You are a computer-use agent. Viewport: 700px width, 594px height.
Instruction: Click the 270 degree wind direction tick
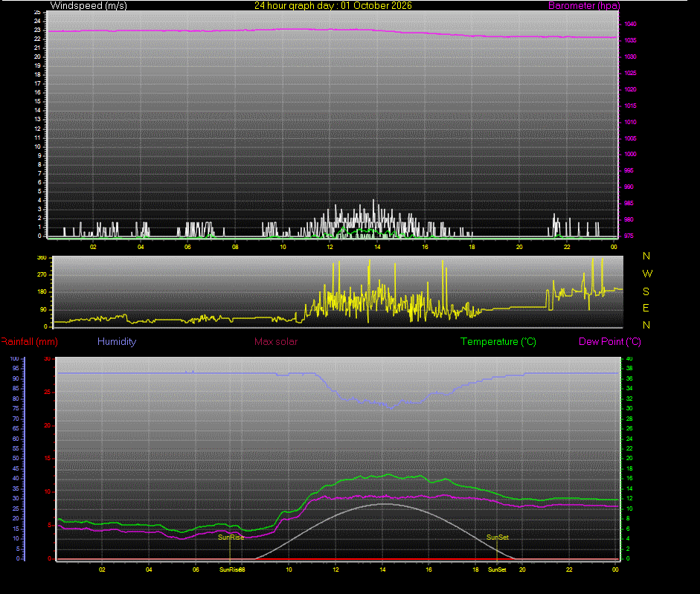[x=42, y=274]
